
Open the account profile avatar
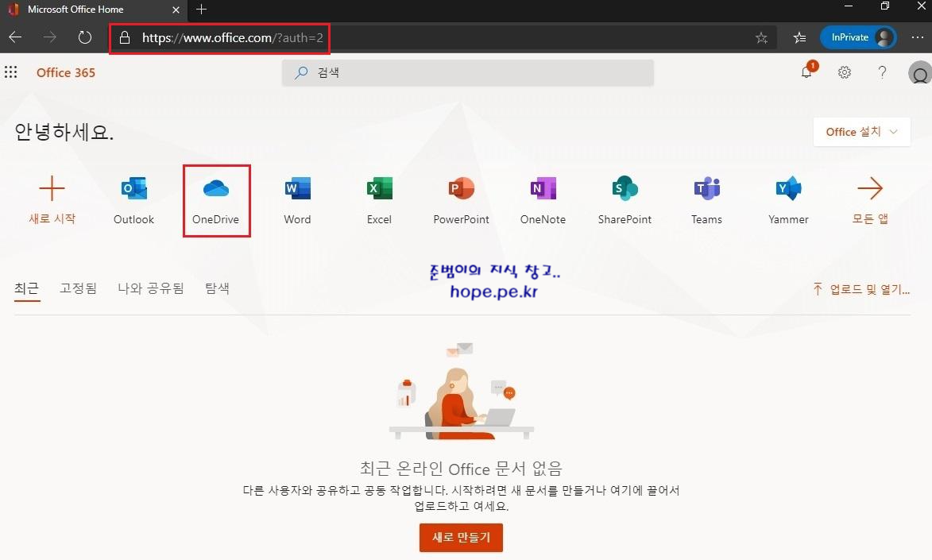[x=919, y=74]
